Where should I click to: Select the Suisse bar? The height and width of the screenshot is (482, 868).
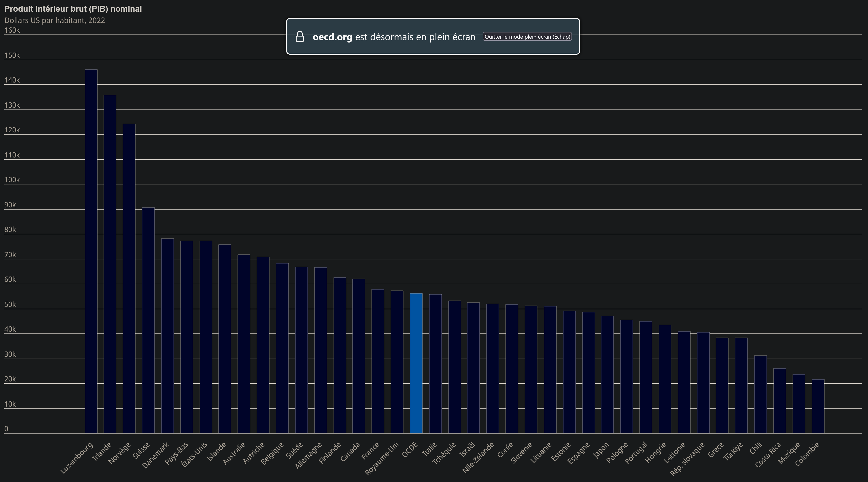pyautogui.click(x=148, y=320)
